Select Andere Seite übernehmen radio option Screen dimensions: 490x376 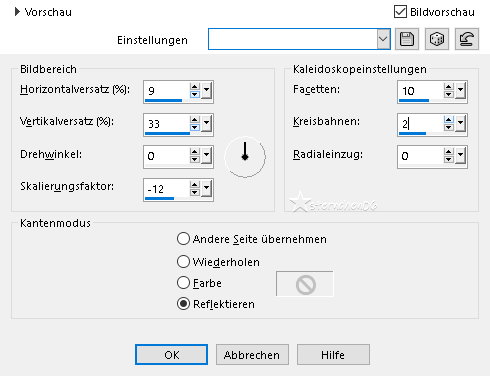(183, 239)
